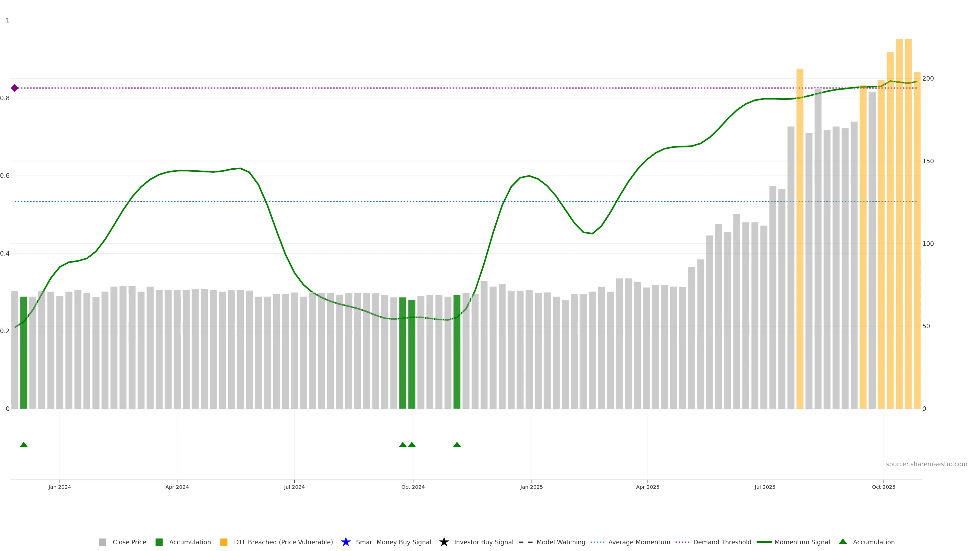Click the green Accumulation legend swatch
This screenshot has width=980, height=551.
(159, 542)
